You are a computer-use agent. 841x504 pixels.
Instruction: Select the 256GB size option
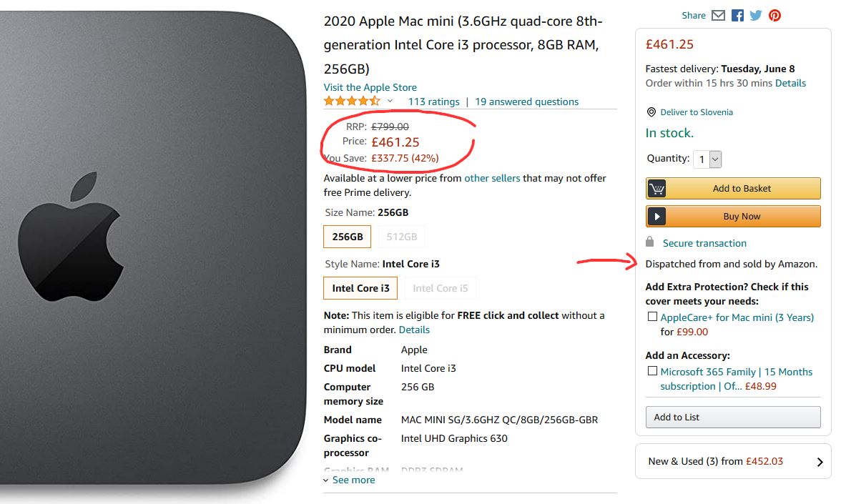(348, 237)
